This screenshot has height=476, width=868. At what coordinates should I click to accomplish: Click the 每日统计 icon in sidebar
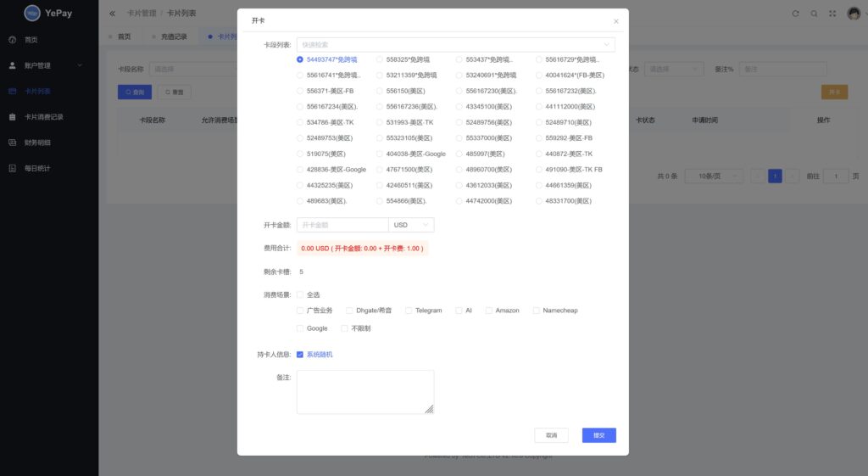point(12,168)
